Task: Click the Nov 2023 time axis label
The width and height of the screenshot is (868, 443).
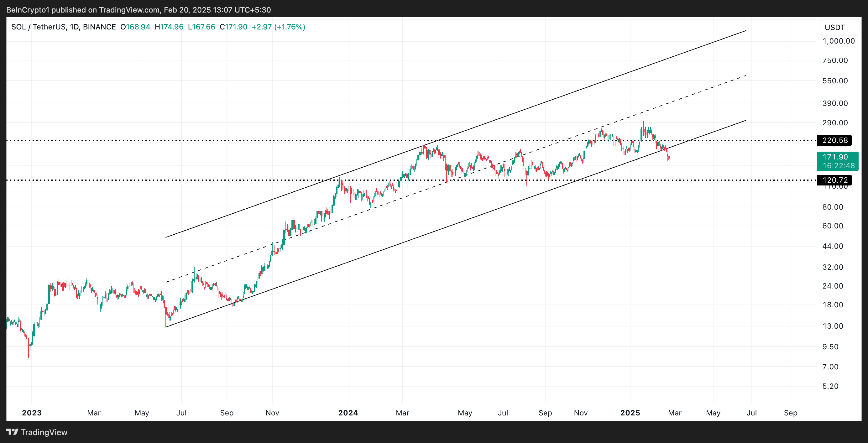Action: (272, 413)
